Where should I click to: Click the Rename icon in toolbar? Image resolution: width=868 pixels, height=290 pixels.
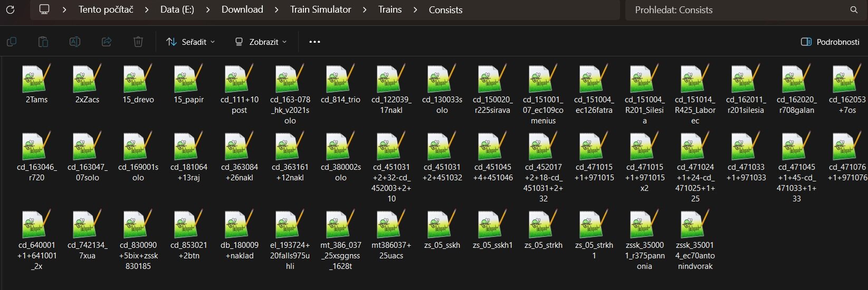[75, 42]
